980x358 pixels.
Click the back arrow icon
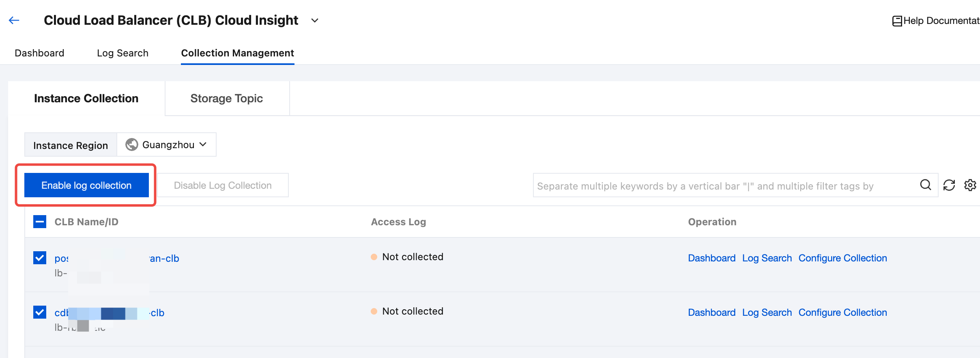tap(14, 20)
